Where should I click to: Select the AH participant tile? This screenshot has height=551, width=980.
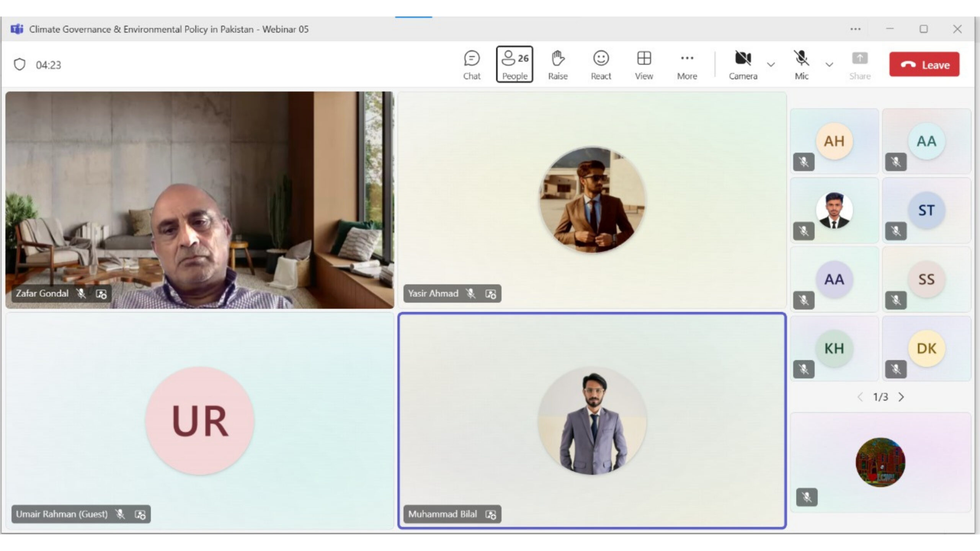pyautogui.click(x=835, y=141)
